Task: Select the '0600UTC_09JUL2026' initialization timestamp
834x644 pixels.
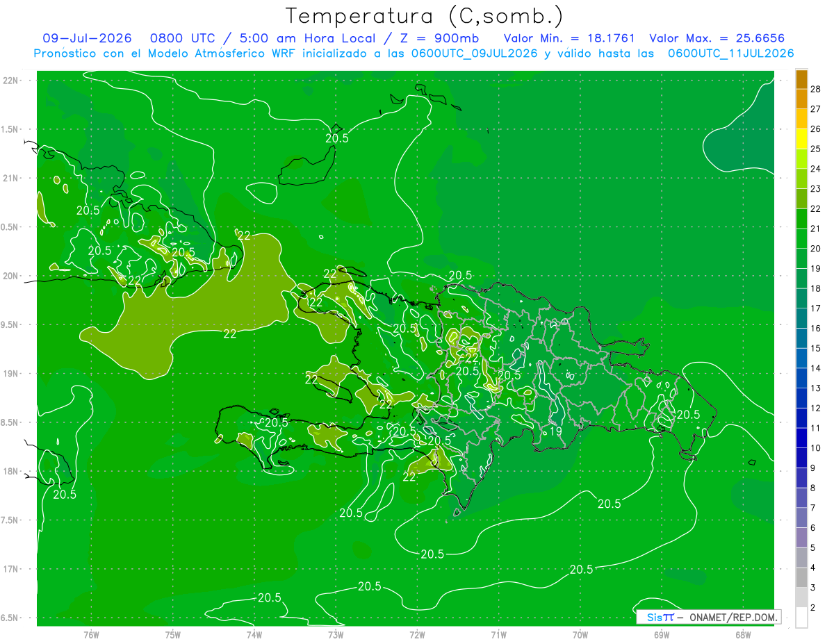Action: (475, 53)
